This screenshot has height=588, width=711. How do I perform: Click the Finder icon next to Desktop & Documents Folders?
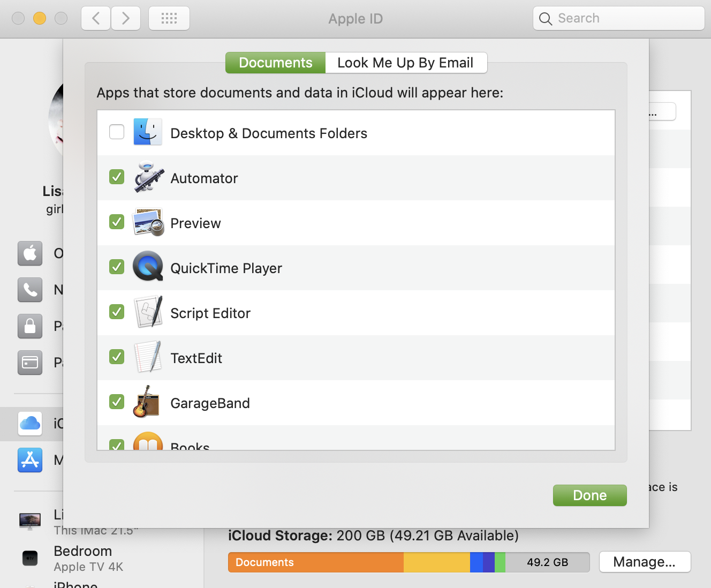coord(147,132)
